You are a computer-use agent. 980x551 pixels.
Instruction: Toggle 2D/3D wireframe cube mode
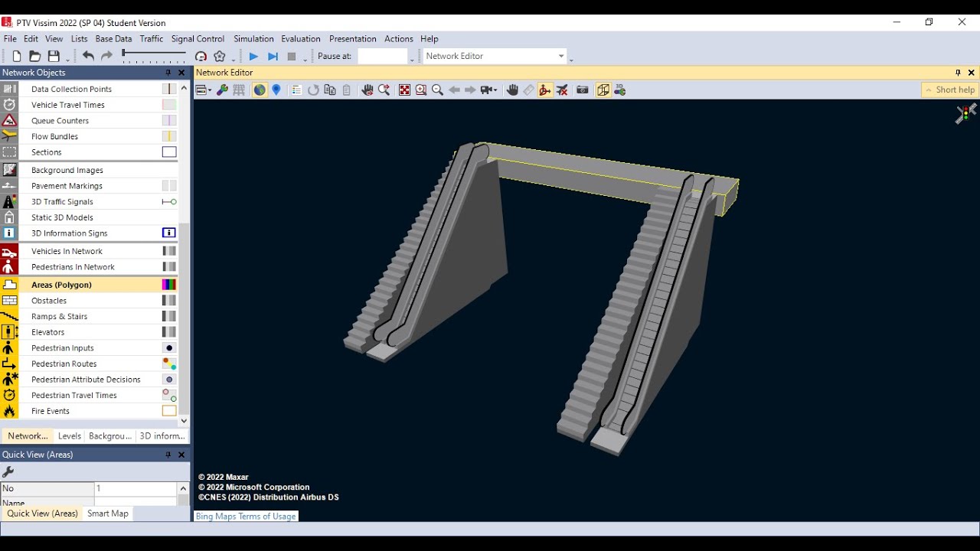click(x=603, y=90)
